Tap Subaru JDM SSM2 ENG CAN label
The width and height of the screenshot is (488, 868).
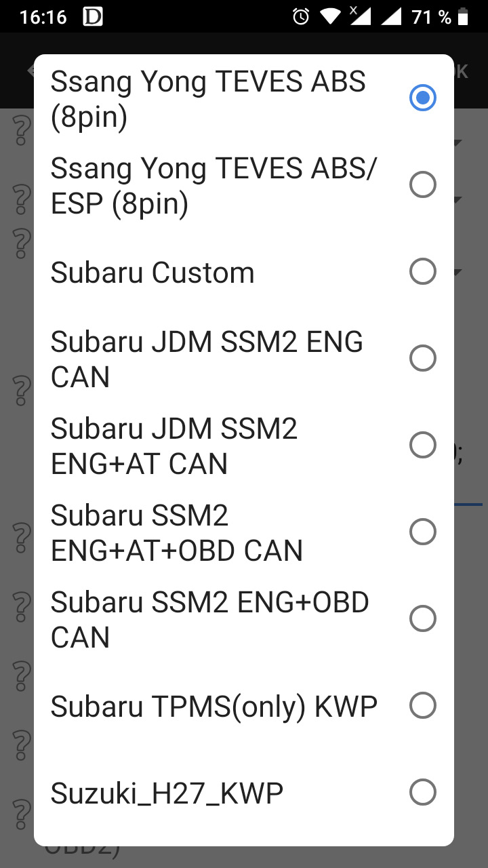(x=207, y=359)
